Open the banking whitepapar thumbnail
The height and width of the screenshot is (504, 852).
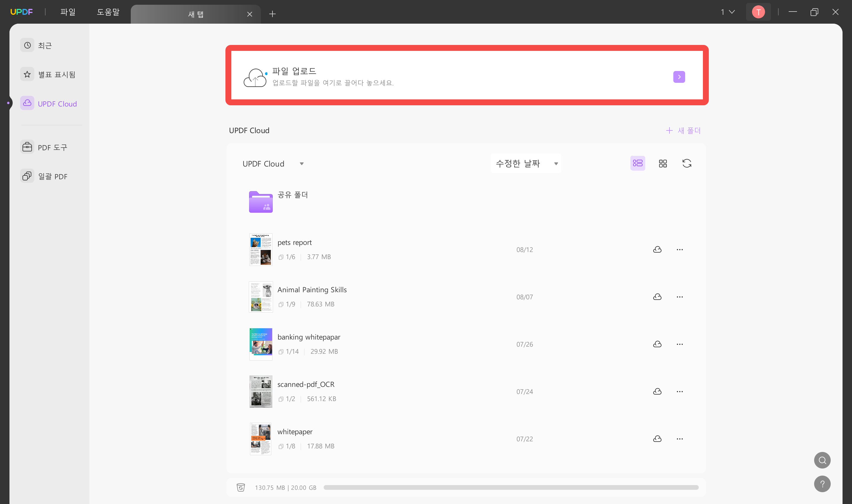click(260, 344)
